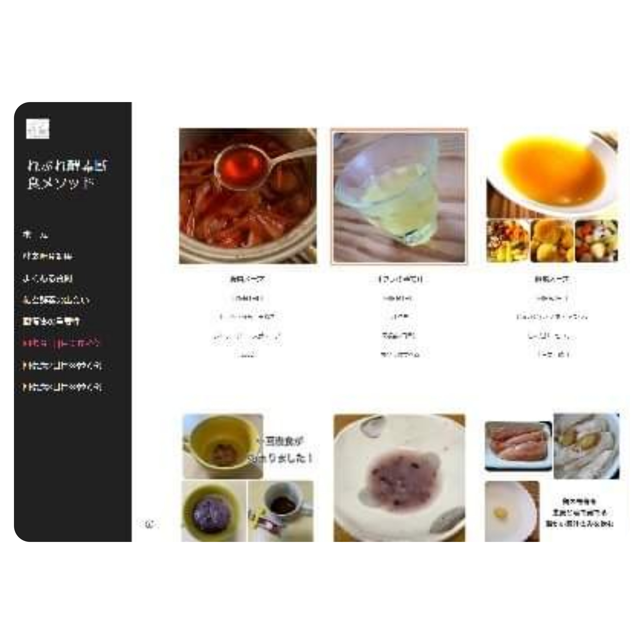Screen dimensions: 644x644
Task: Open the れぷれ酵素断食メソッド site title
Action: [x=67, y=175]
